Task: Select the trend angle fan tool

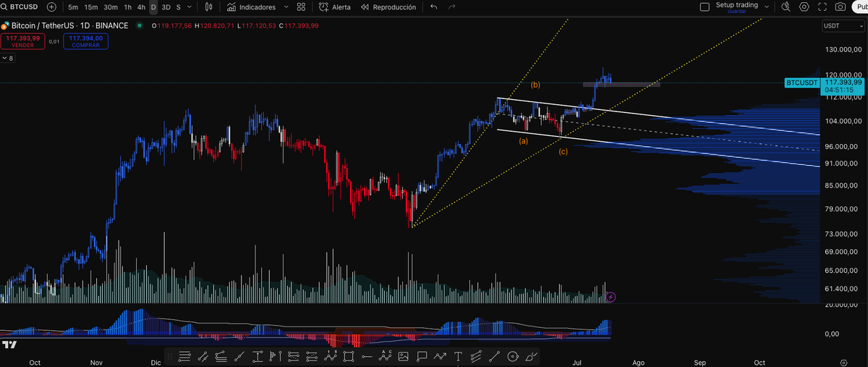Action: pyautogui.click(x=221, y=356)
